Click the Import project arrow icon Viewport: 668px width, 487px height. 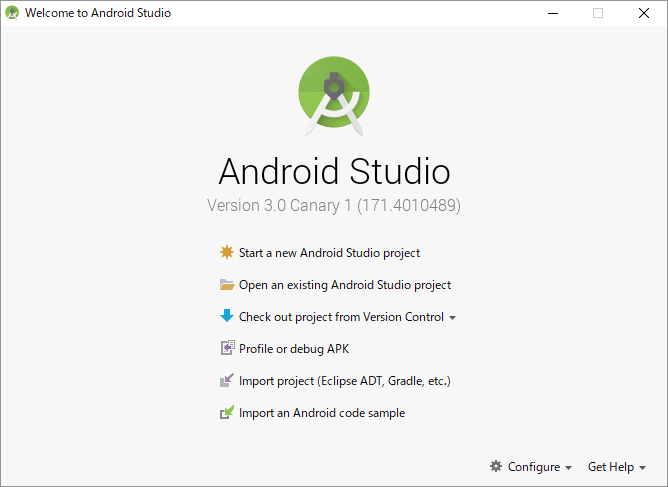[227, 381]
